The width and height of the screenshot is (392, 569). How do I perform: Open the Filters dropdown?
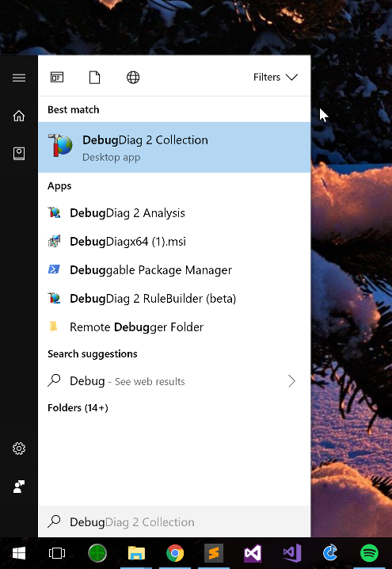276,78
